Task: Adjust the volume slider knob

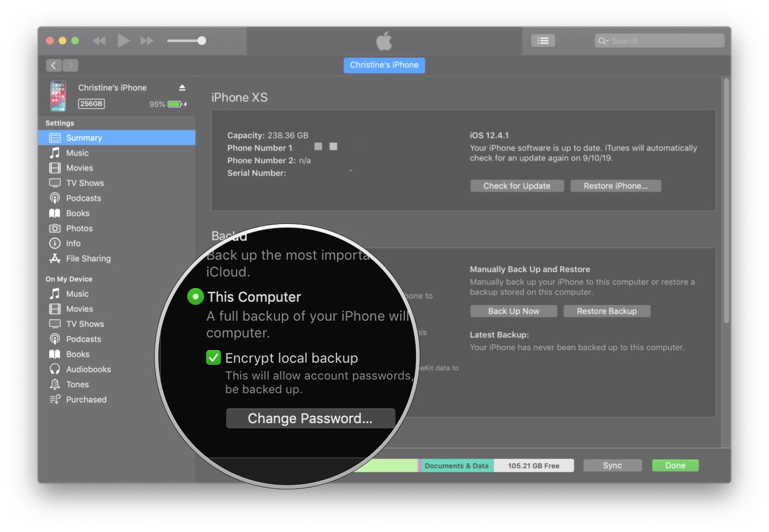Action: point(201,41)
